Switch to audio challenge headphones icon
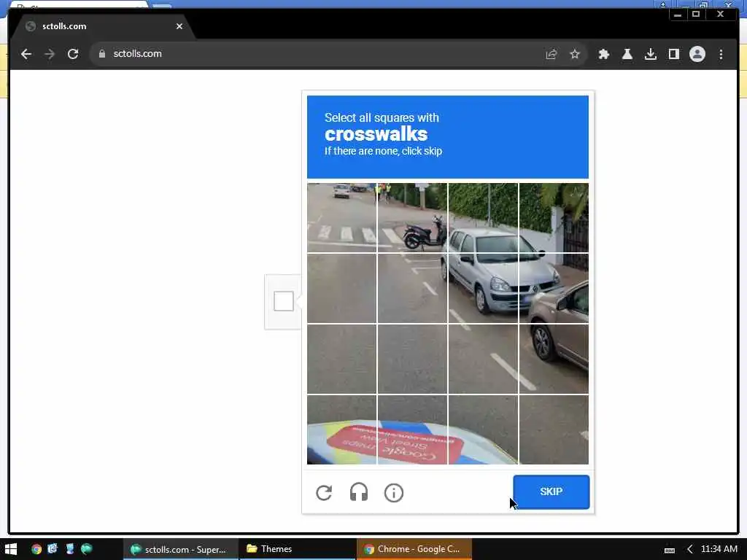The width and height of the screenshot is (747, 560). point(359,492)
